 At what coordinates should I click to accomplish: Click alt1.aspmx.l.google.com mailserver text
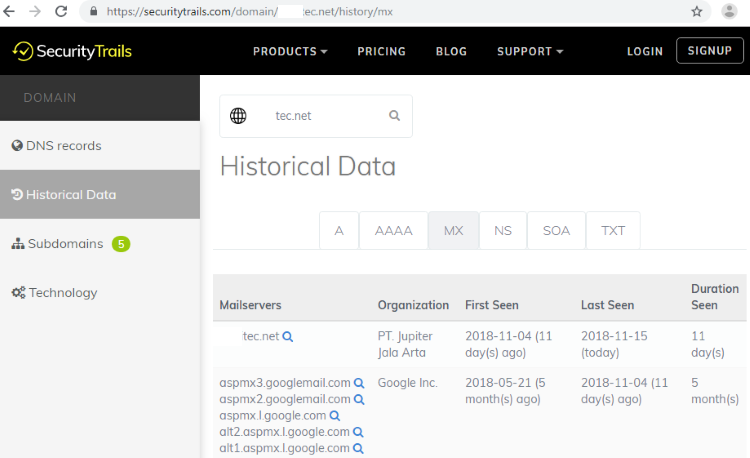(x=284, y=448)
